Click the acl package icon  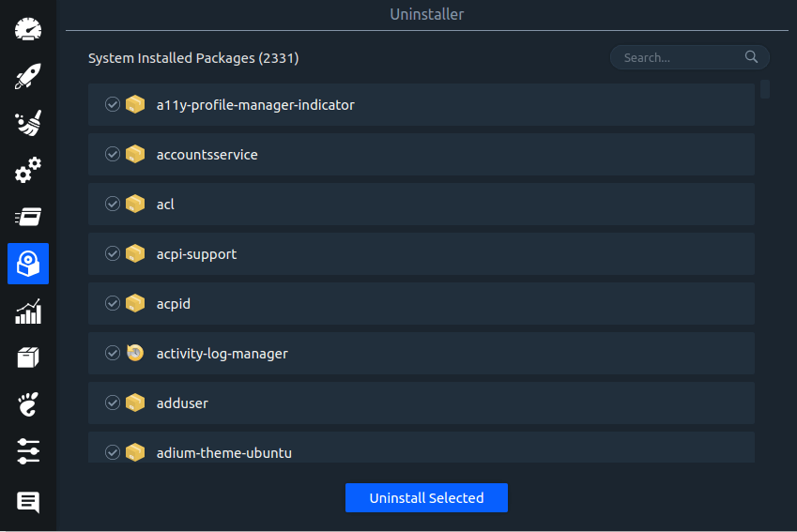tap(135, 204)
